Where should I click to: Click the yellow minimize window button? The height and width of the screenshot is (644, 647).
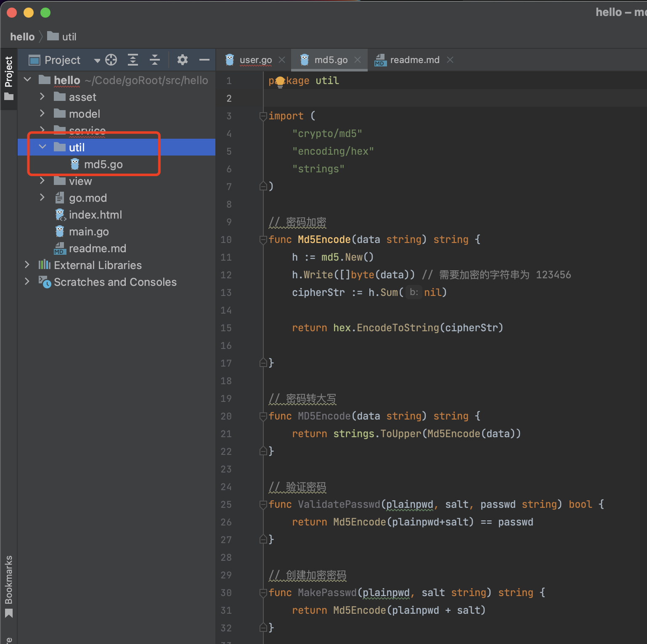click(x=29, y=13)
